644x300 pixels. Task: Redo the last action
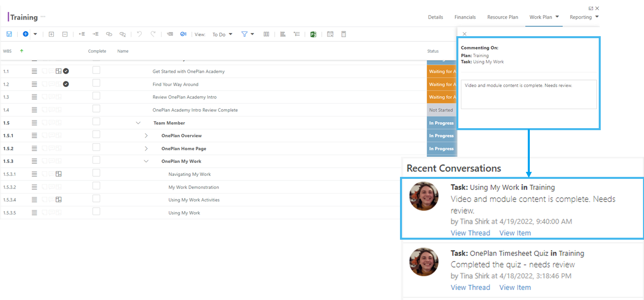153,34
